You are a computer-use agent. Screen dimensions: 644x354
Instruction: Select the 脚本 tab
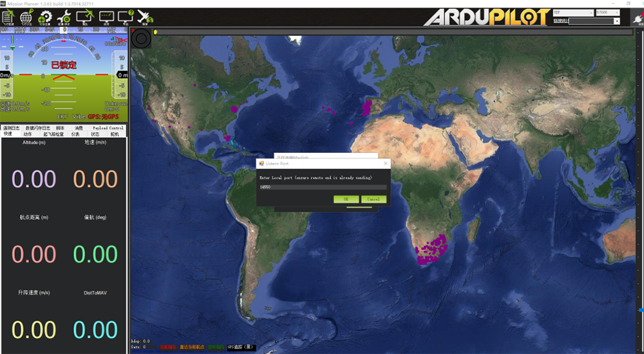coord(60,128)
